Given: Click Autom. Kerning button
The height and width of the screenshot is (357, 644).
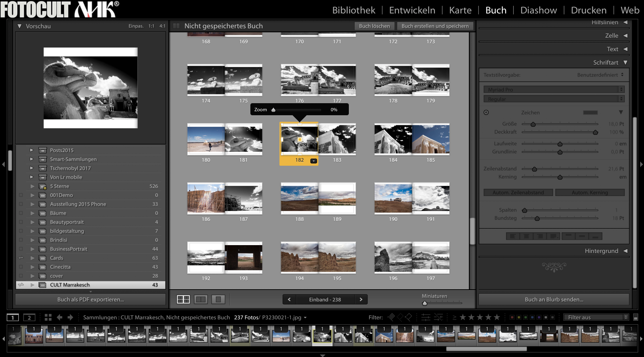Looking at the screenshot, I should coord(590,192).
